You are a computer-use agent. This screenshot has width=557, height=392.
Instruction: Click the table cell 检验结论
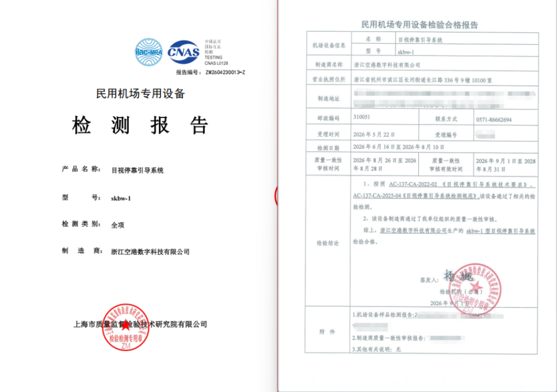pyautogui.click(x=328, y=243)
